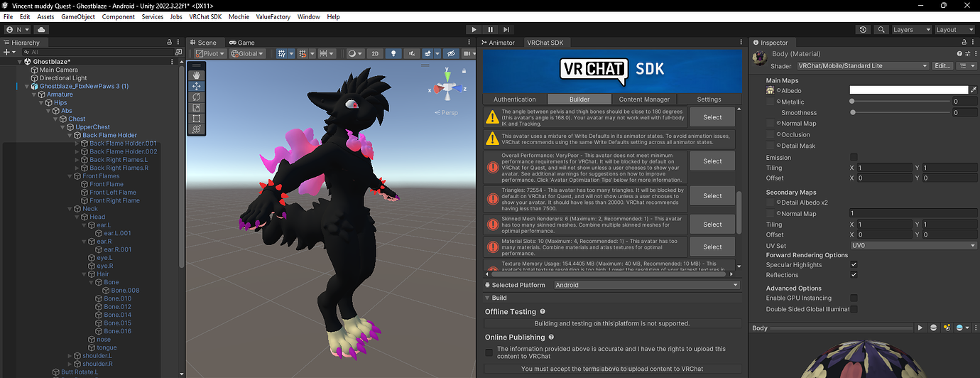Toggle 2D scene view mode

point(376,53)
